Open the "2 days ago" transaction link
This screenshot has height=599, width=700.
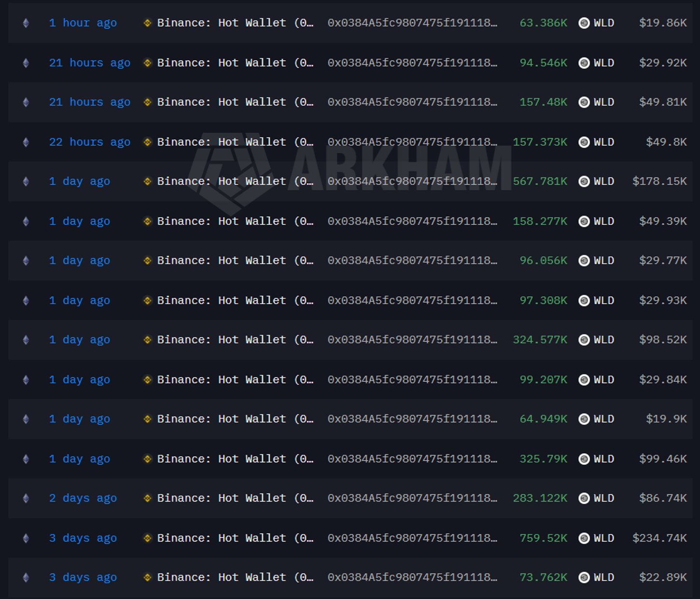tap(83, 499)
